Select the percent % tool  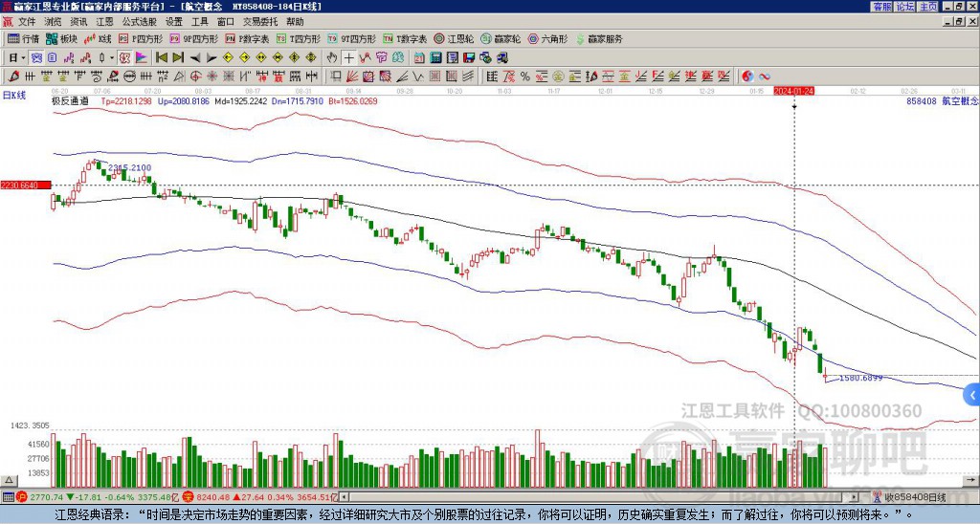click(x=525, y=76)
